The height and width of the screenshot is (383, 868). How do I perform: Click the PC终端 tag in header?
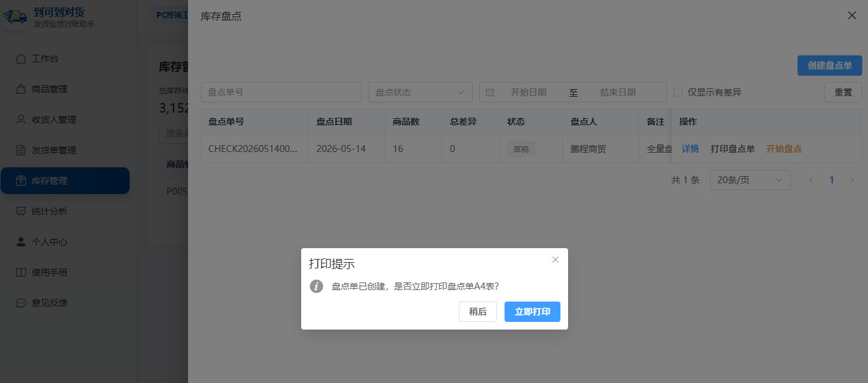tap(169, 15)
